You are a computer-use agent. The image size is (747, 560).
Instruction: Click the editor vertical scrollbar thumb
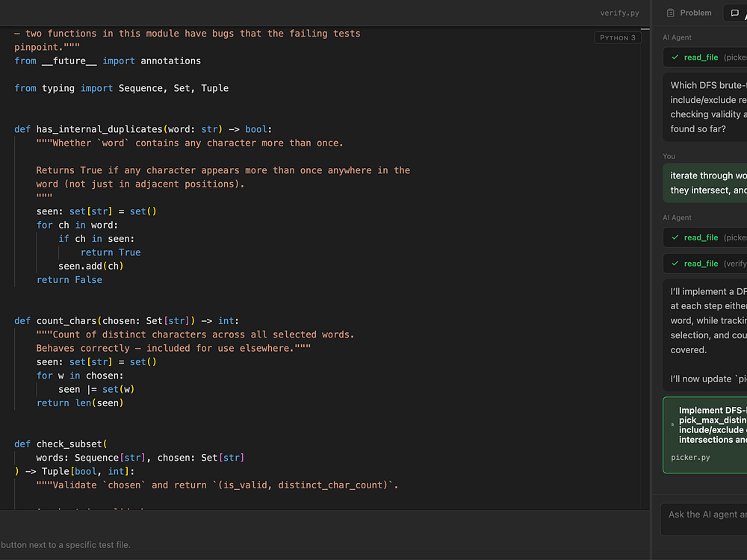(x=645, y=29)
